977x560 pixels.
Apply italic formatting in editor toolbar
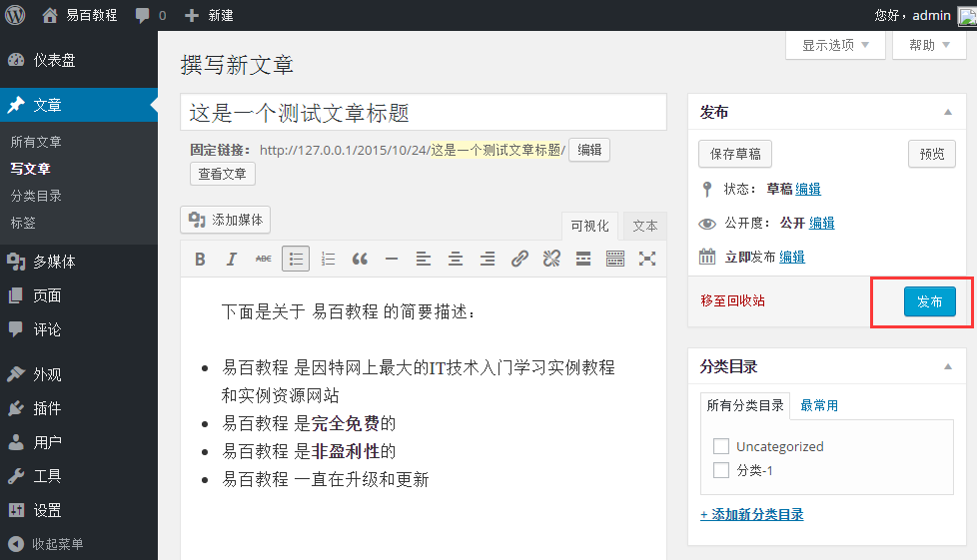232,260
